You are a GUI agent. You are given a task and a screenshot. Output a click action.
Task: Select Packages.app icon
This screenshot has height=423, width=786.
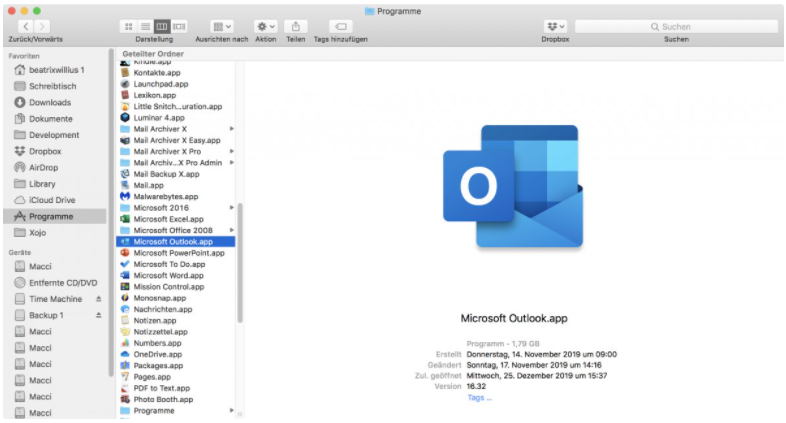pos(125,366)
